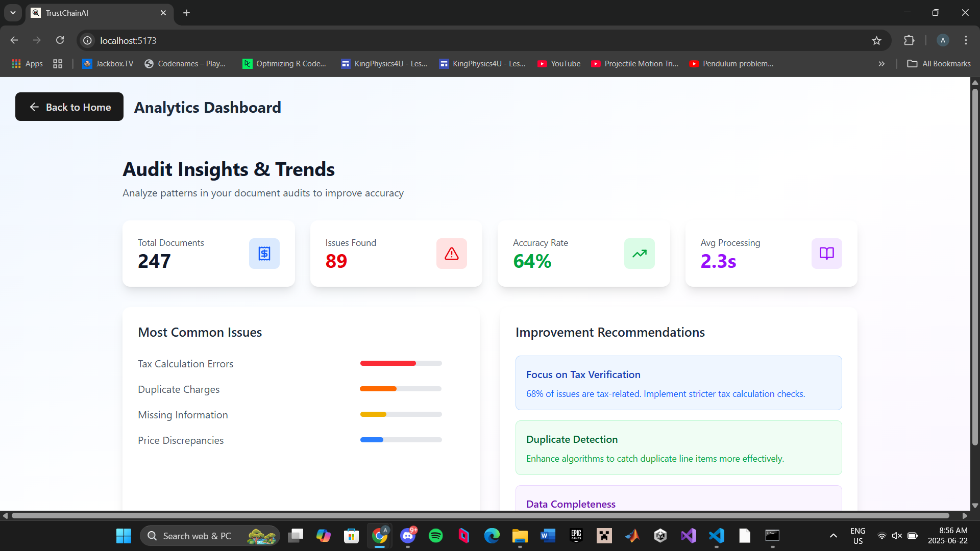This screenshot has height=551, width=980.
Task: Open the Focus on Tax Verification card
Action: pyautogui.click(x=678, y=383)
